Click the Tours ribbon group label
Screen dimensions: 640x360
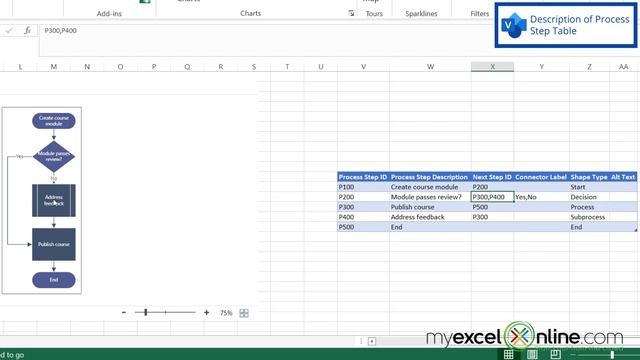point(374,13)
